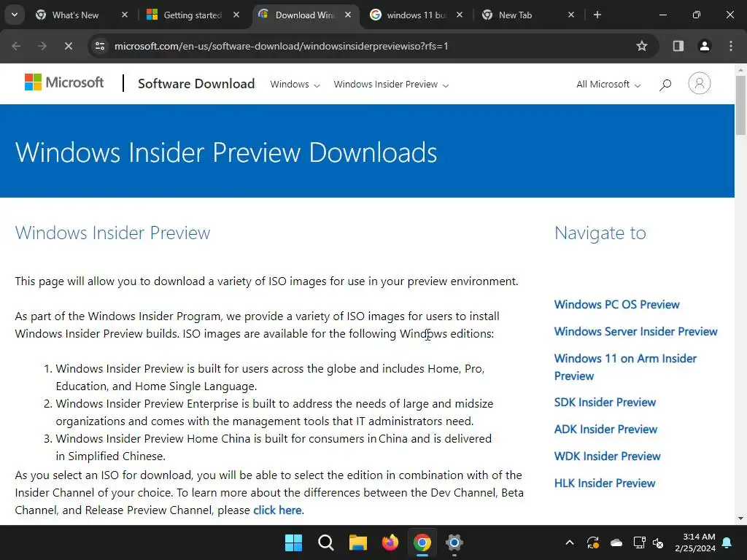
Task: Open taskbar Search
Action: tap(326, 542)
